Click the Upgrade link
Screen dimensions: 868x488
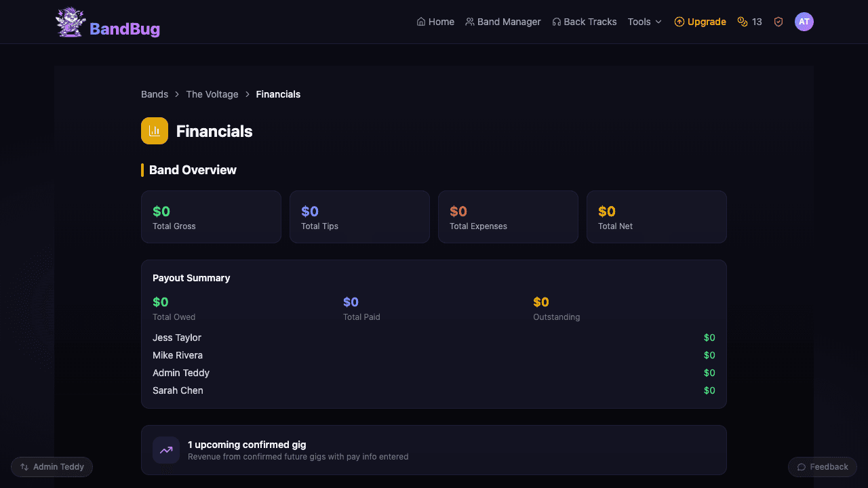point(706,21)
